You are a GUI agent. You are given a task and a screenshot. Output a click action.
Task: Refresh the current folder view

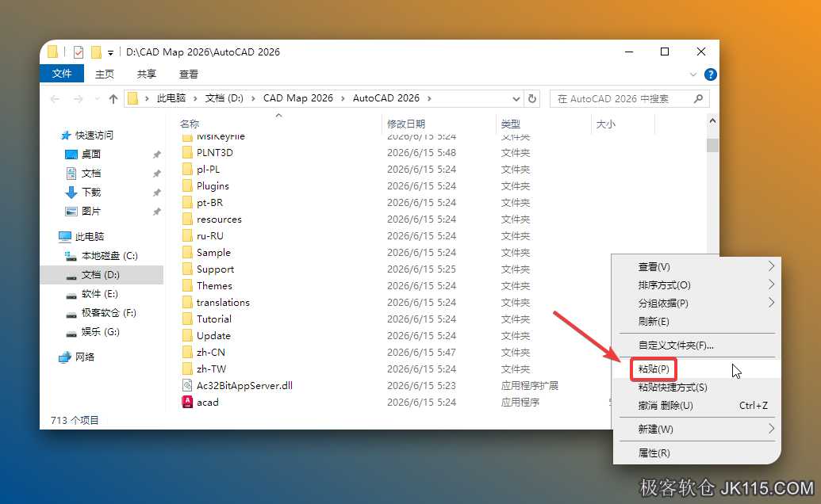click(532, 98)
